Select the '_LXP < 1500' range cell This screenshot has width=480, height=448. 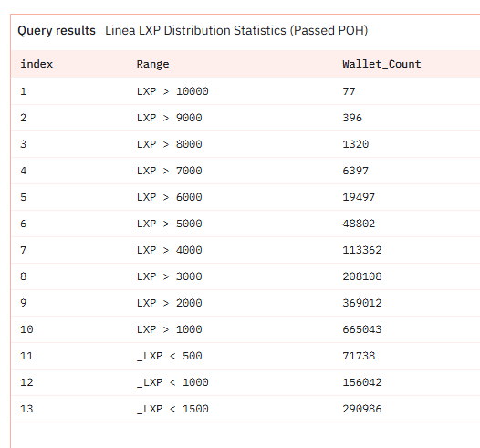[172, 409]
